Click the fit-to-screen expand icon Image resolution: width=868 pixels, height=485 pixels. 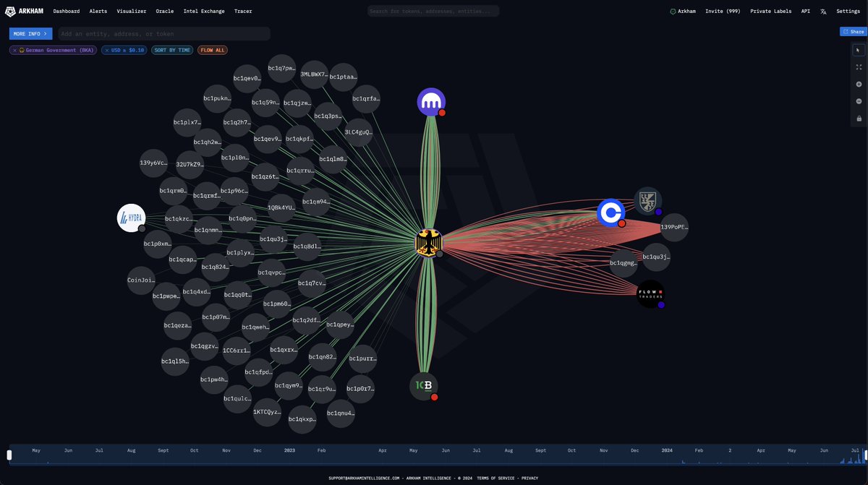tap(859, 66)
